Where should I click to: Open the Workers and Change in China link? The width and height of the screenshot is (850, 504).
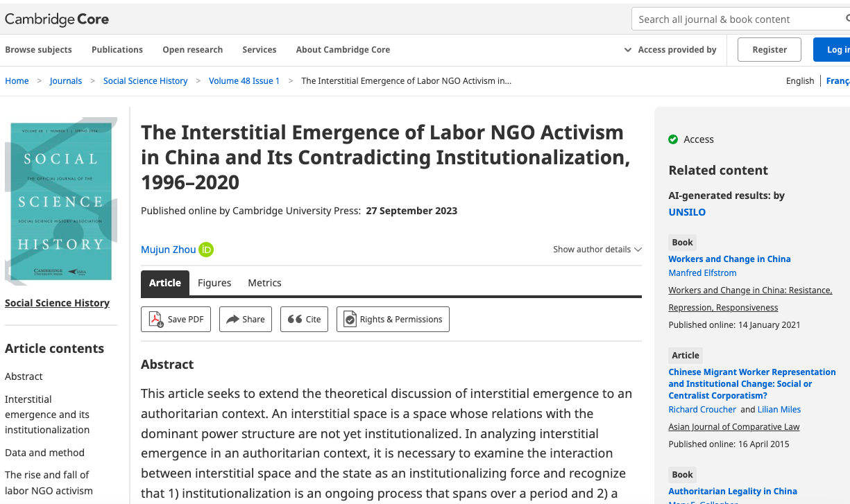pyautogui.click(x=729, y=259)
